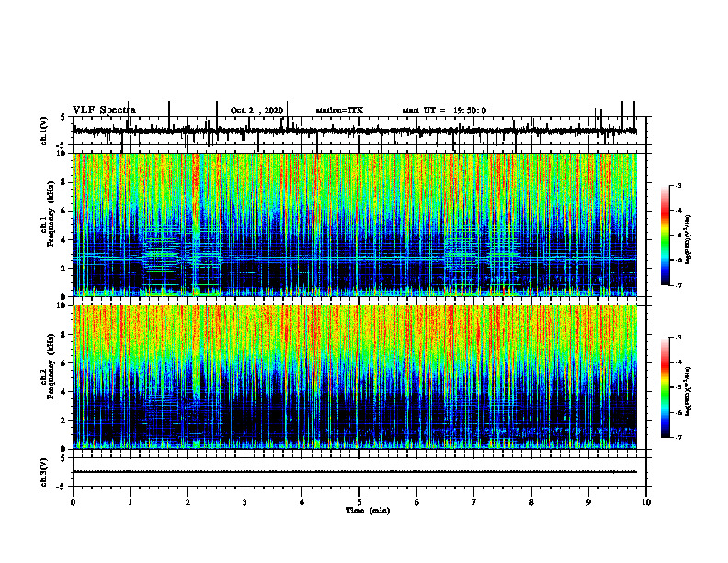Click the "6" tick on the Time axis
The height and width of the screenshot is (563, 728).
(x=417, y=502)
